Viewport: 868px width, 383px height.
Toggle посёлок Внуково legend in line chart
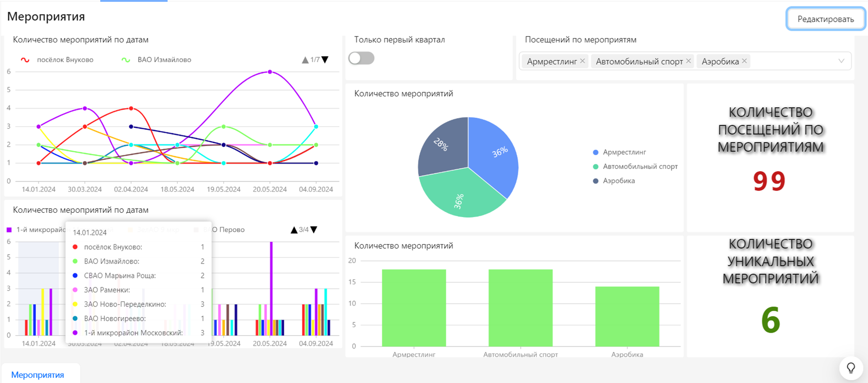[x=57, y=60]
